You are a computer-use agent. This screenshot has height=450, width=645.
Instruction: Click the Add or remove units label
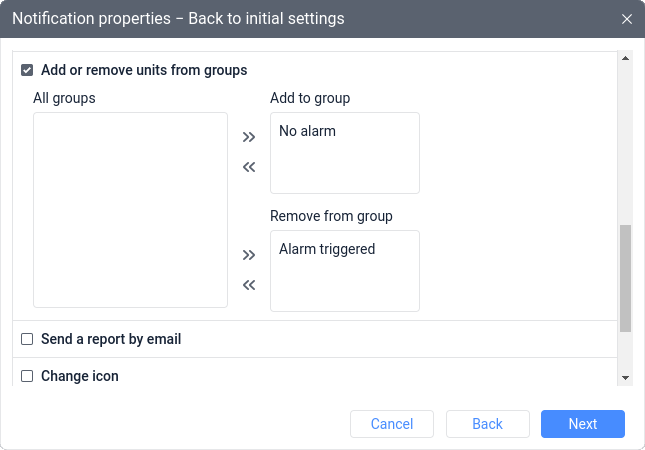(144, 71)
